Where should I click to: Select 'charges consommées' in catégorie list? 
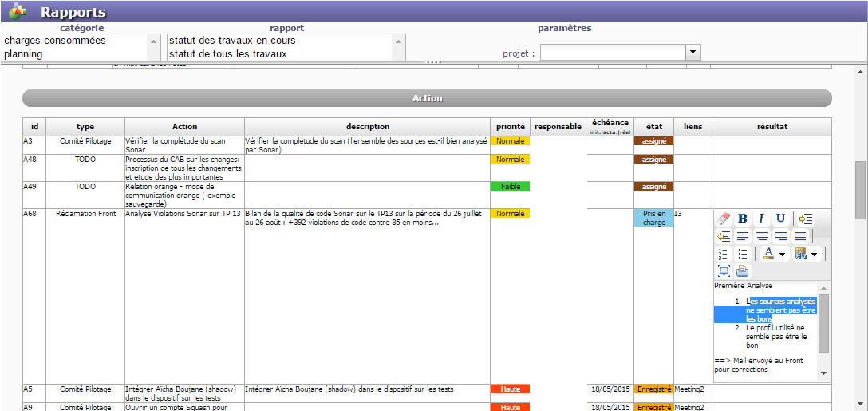point(56,41)
